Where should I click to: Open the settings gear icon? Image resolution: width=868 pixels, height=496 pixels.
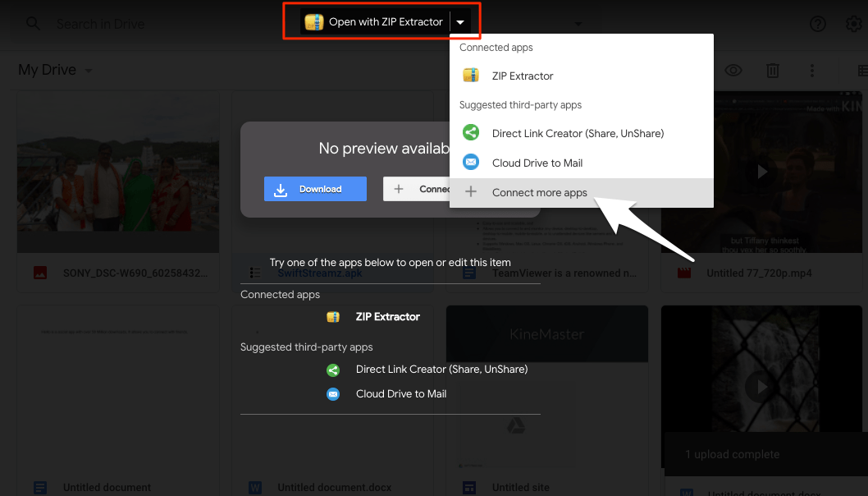853,24
